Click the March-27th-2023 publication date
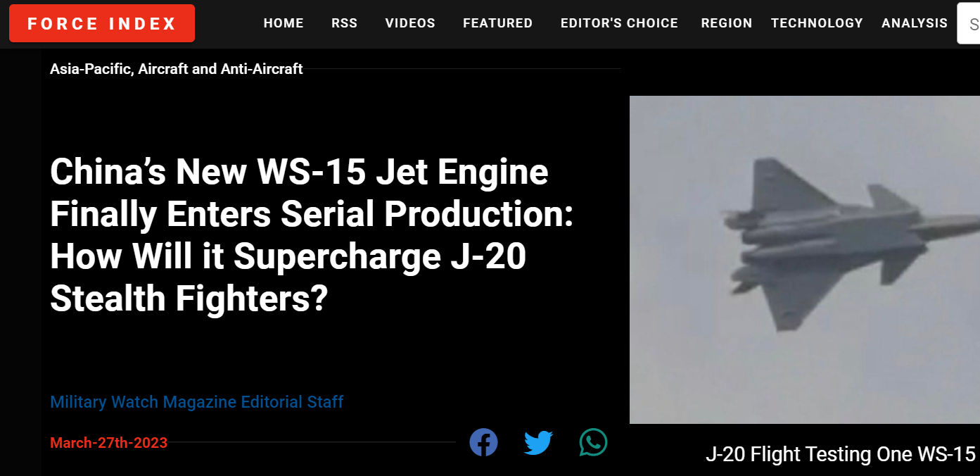Image resolution: width=980 pixels, height=476 pixels. (x=108, y=443)
